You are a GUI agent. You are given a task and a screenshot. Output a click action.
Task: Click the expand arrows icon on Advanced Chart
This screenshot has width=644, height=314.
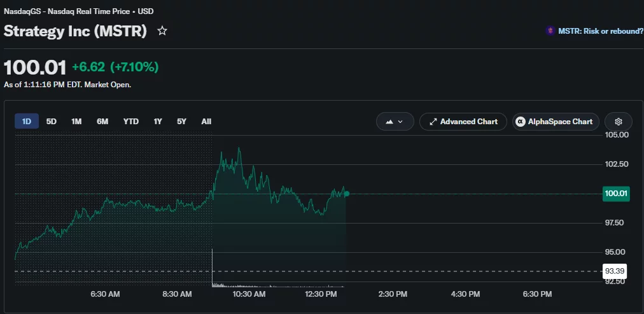(433, 122)
